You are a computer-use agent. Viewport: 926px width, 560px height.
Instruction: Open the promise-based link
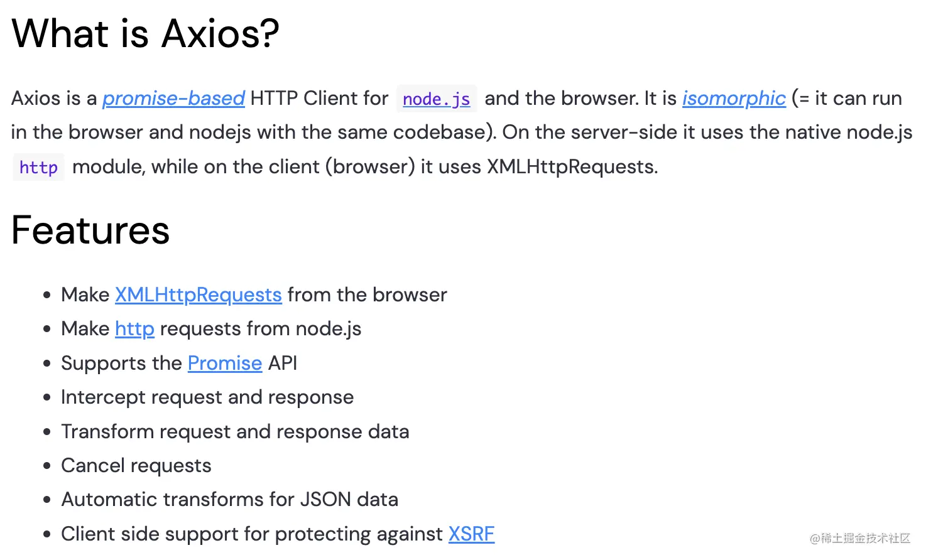(173, 99)
